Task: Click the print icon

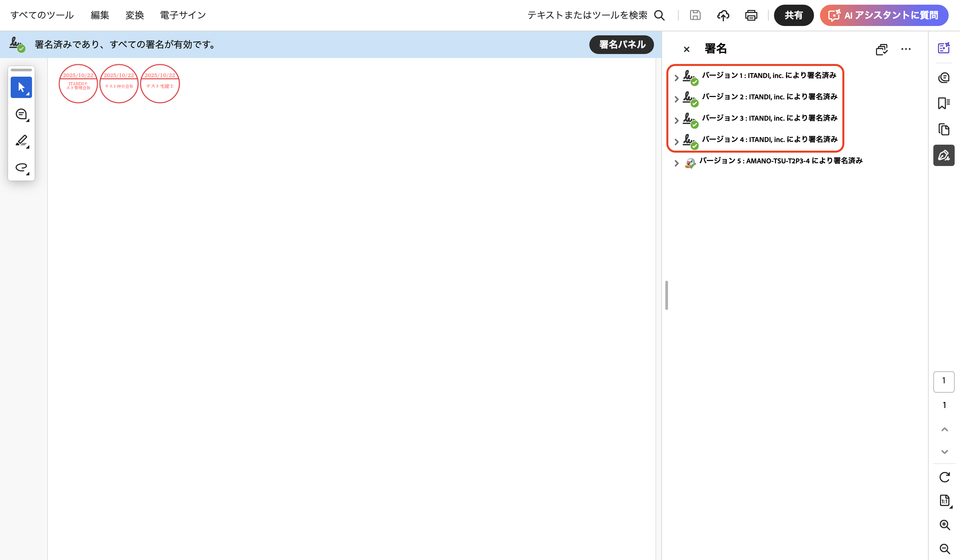Action: [x=751, y=15]
